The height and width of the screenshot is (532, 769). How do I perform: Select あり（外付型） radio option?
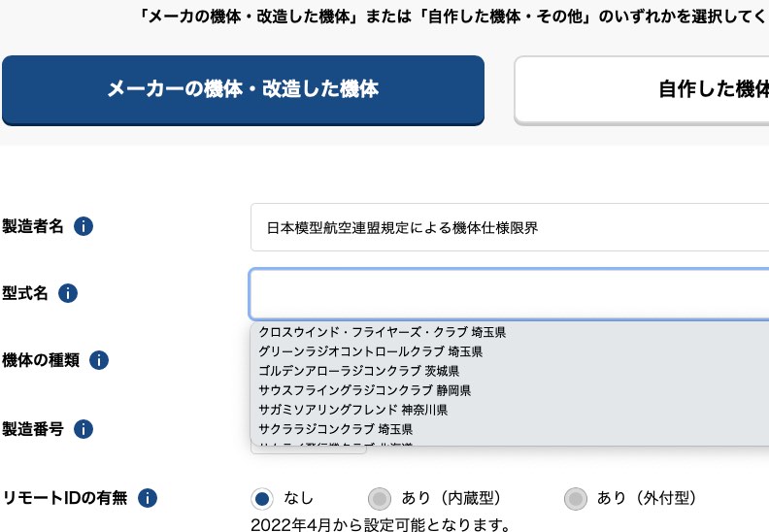(576, 499)
